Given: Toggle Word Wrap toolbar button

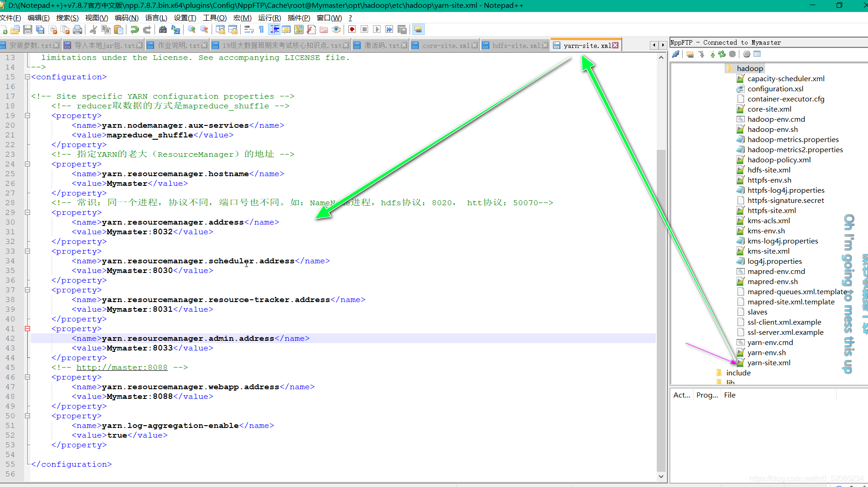Looking at the screenshot, I should click(249, 30).
